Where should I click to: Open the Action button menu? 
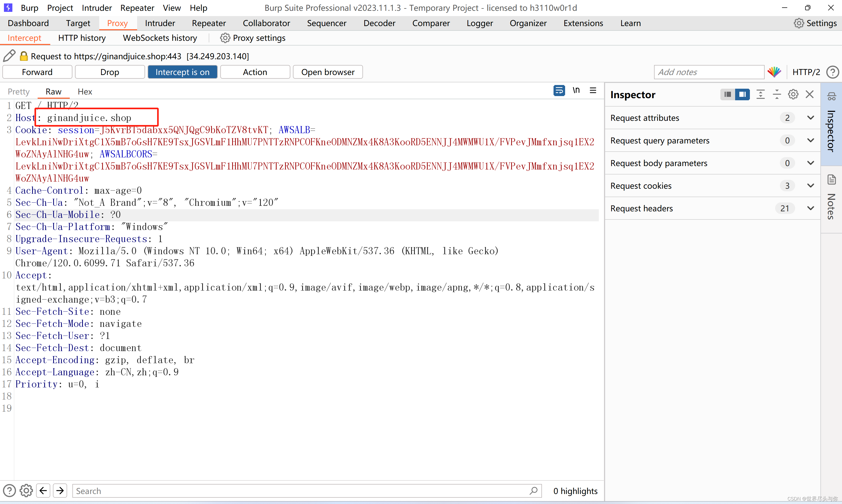point(255,72)
